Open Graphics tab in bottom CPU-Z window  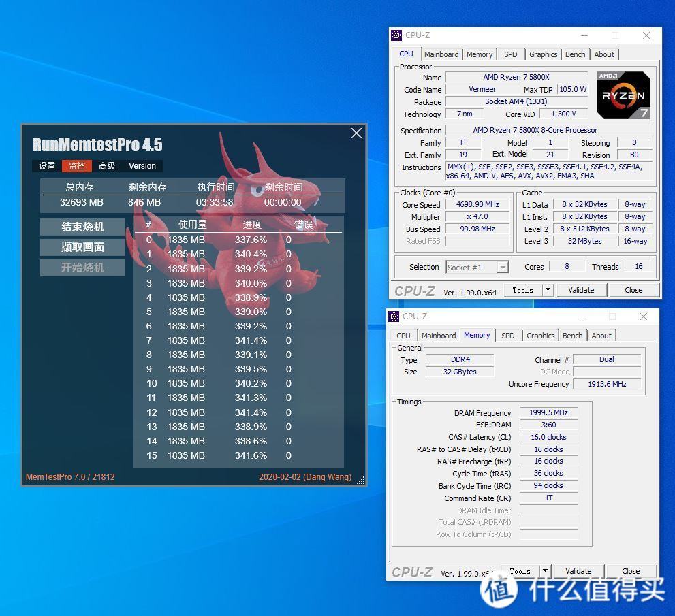540,336
